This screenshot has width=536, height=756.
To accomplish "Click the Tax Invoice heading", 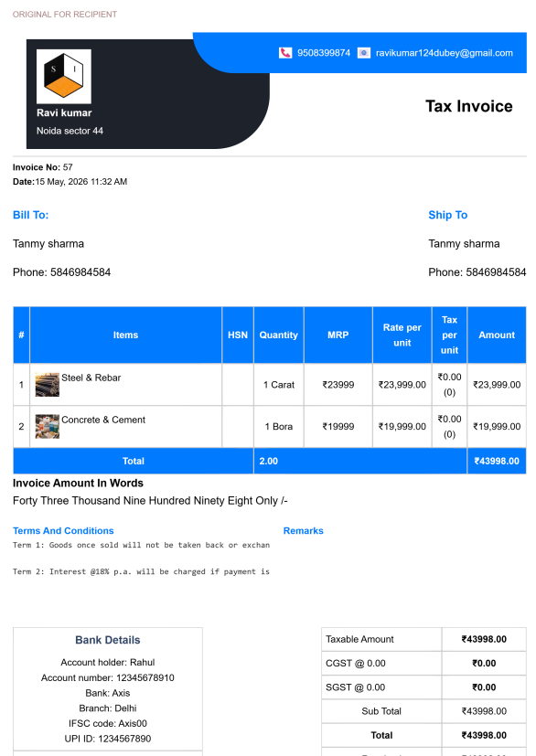I will click(x=469, y=106).
